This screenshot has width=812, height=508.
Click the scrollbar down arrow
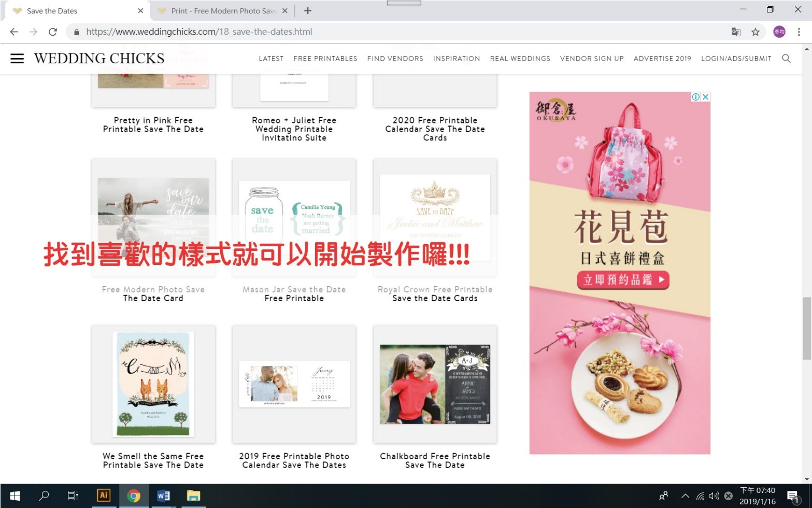click(807, 479)
